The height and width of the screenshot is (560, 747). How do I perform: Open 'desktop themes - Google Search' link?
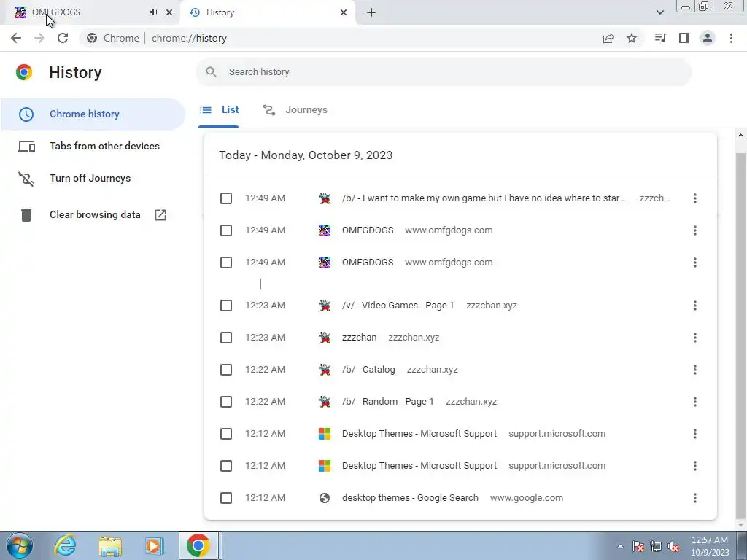point(410,498)
